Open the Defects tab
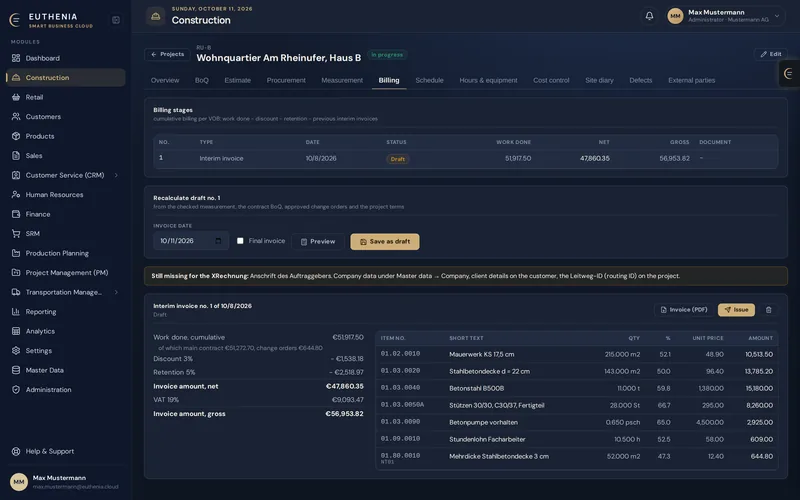The image size is (800, 500). 640,80
